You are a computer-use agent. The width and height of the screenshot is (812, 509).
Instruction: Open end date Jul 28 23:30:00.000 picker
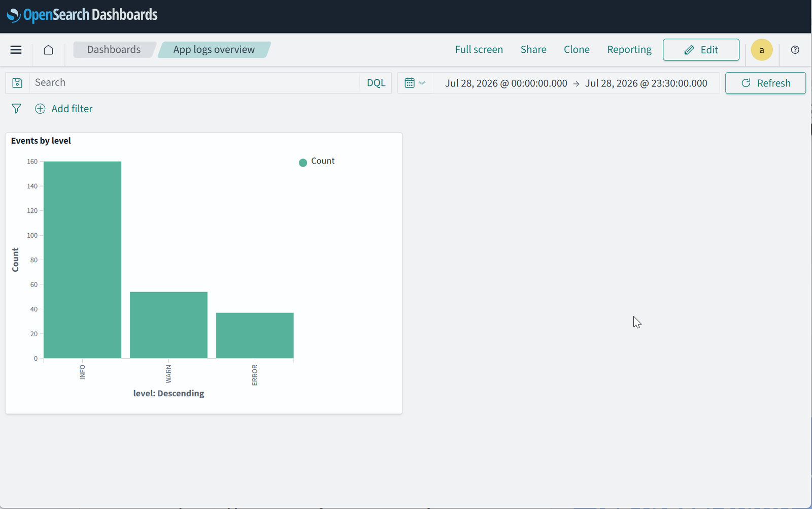(x=646, y=83)
